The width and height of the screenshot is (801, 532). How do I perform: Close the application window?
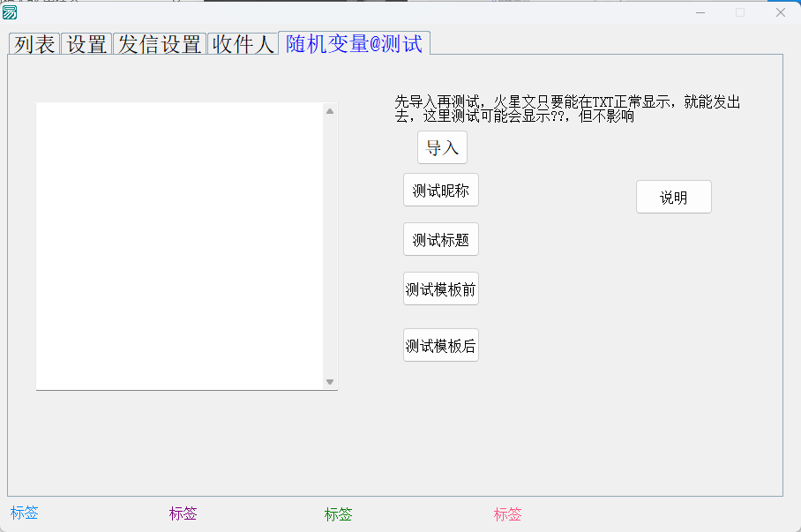pyautogui.click(x=780, y=12)
